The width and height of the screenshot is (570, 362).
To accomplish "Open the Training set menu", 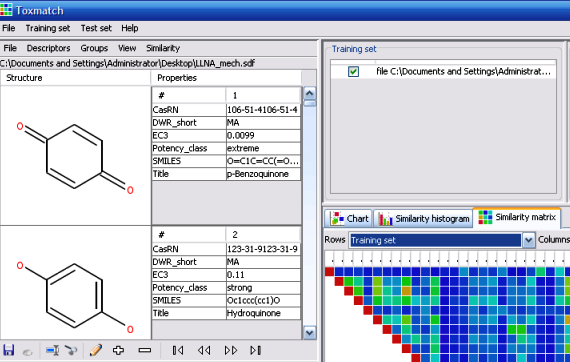I will pyautogui.click(x=48, y=28).
